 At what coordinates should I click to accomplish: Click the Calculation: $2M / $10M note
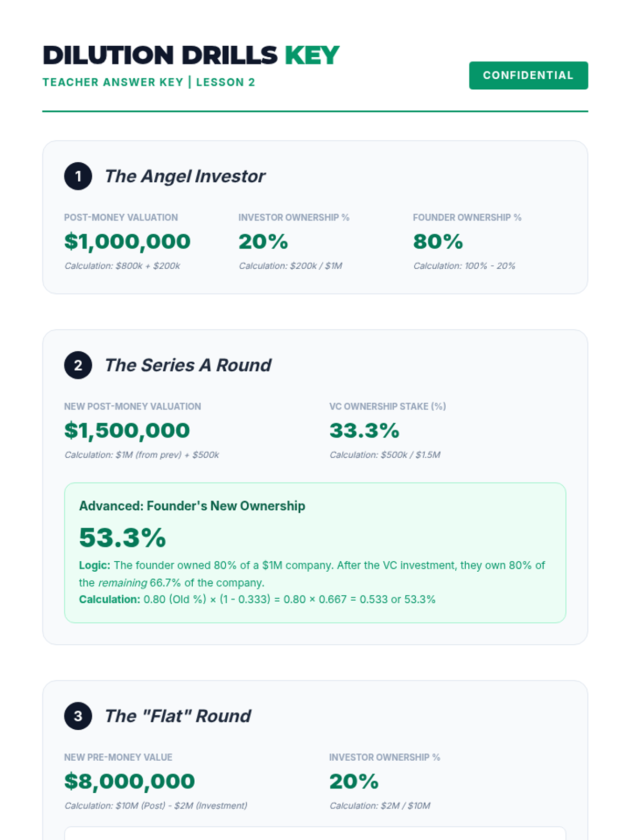[x=380, y=806]
